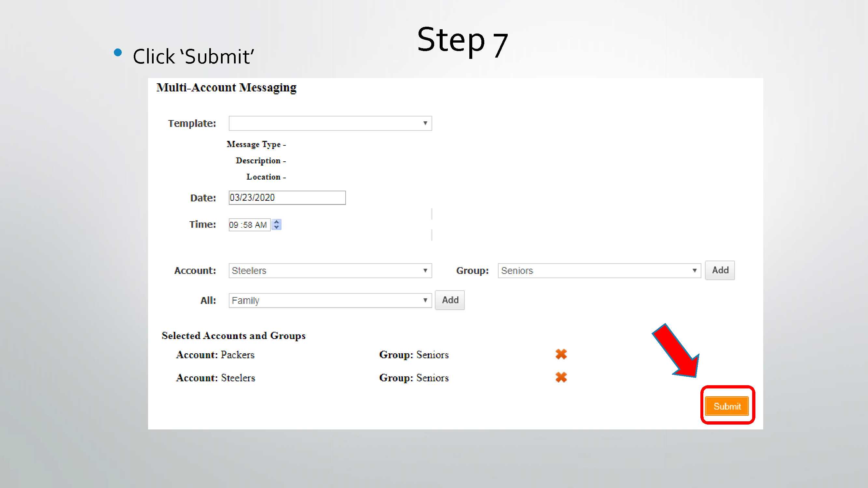Click Group: Seniors in Packers row
The image size is (868, 488).
tap(414, 355)
